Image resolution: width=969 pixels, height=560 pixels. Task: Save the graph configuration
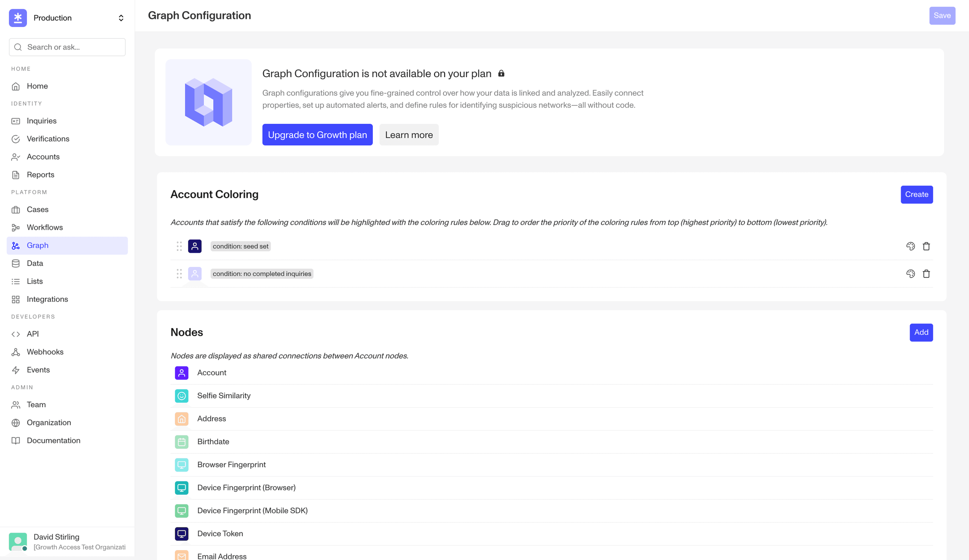(942, 16)
